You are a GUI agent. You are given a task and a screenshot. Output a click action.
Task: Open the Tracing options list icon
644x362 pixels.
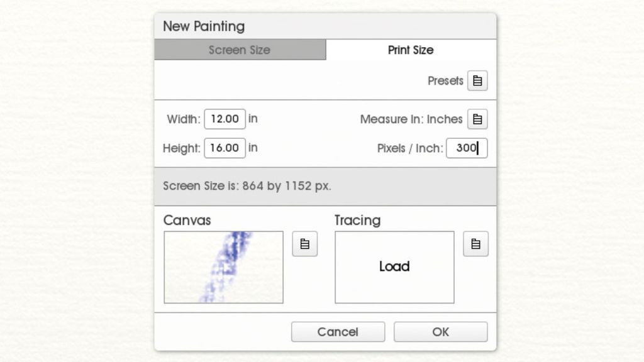click(x=476, y=244)
